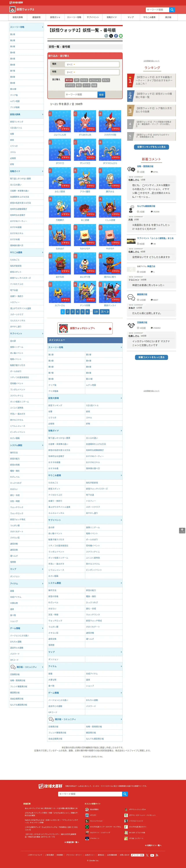
Task: Click the ドラクエ1リメイク icon in the footer
Action: coord(126,821)
